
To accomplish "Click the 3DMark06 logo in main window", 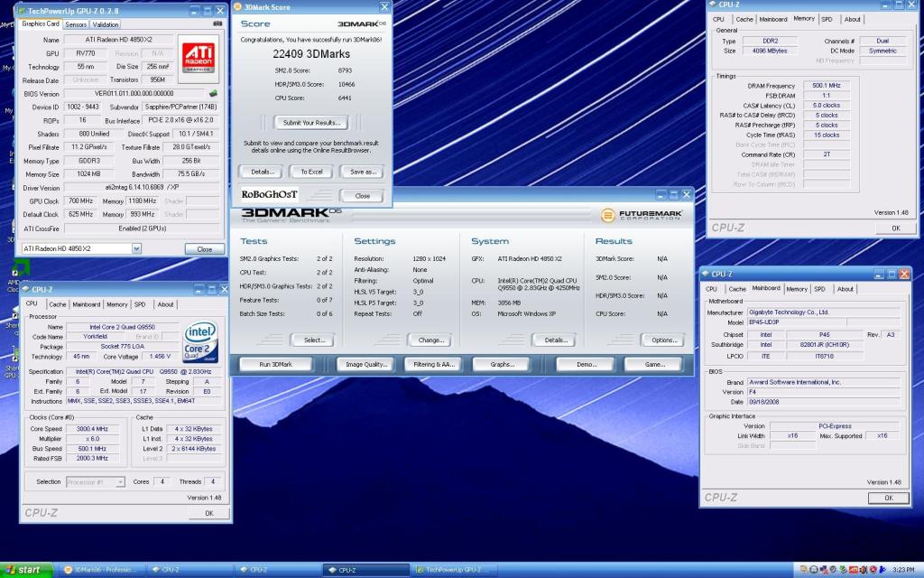I will click(x=291, y=215).
